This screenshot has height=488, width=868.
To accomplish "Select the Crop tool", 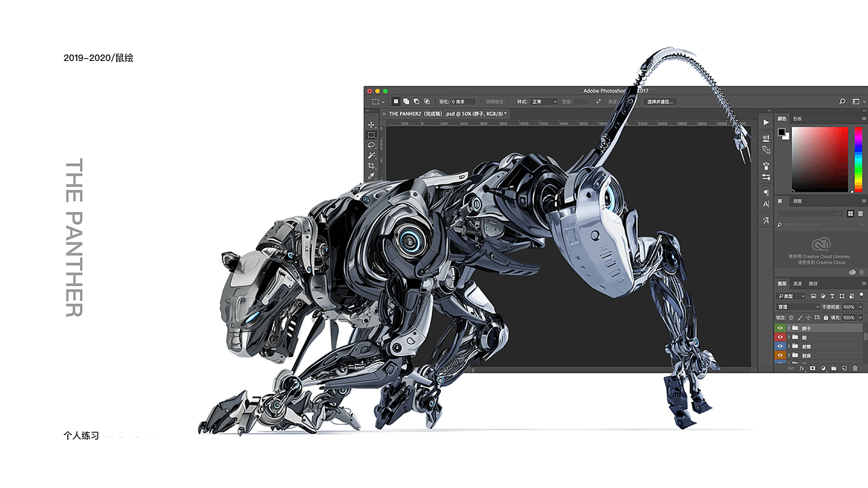I will pos(372,165).
